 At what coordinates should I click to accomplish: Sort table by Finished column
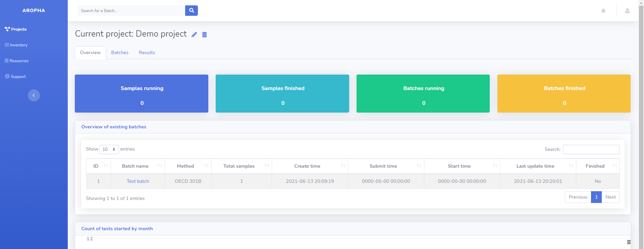click(x=598, y=166)
